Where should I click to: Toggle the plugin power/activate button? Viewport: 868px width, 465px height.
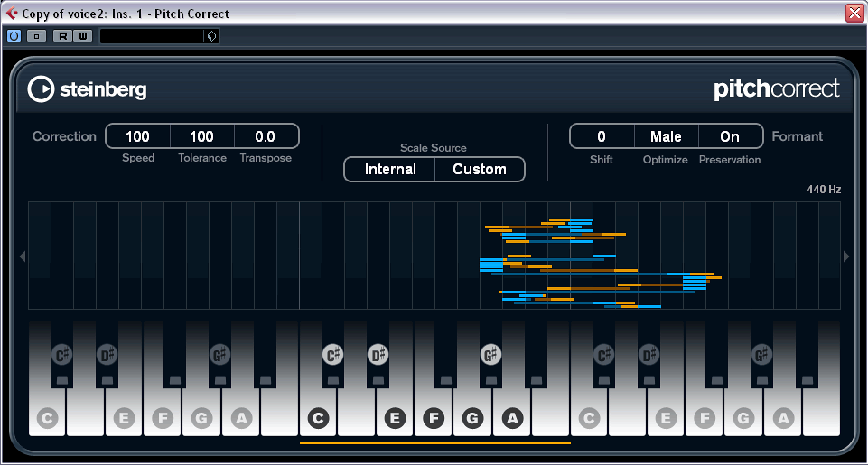[x=14, y=36]
